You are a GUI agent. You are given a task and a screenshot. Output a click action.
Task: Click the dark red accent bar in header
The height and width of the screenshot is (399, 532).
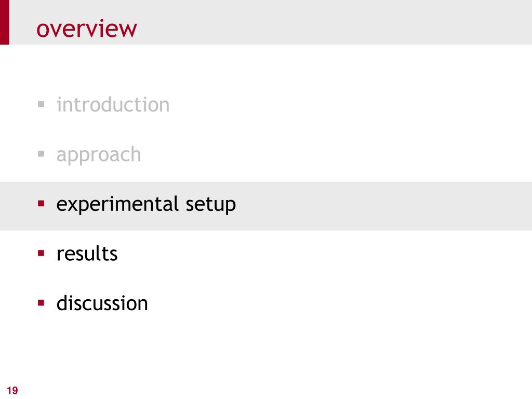(4, 22)
